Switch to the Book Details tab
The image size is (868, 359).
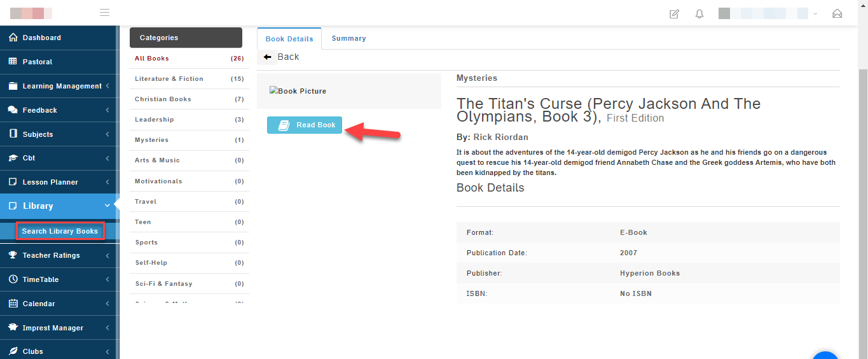[289, 39]
